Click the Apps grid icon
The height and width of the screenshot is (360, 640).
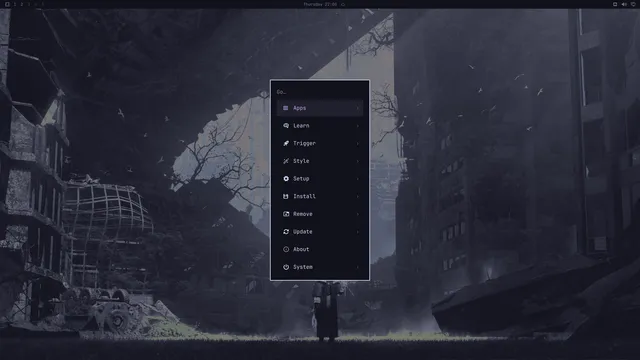coord(286,108)
